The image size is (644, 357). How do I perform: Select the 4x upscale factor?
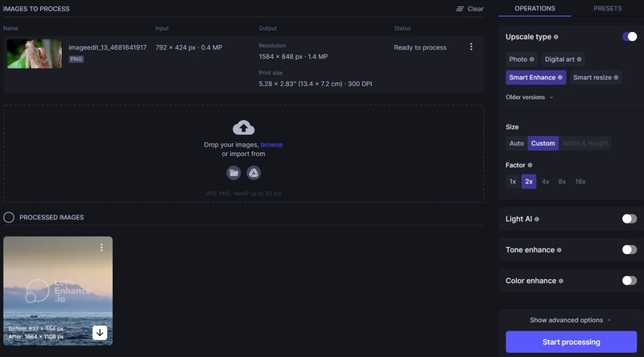tap(545, 182)
